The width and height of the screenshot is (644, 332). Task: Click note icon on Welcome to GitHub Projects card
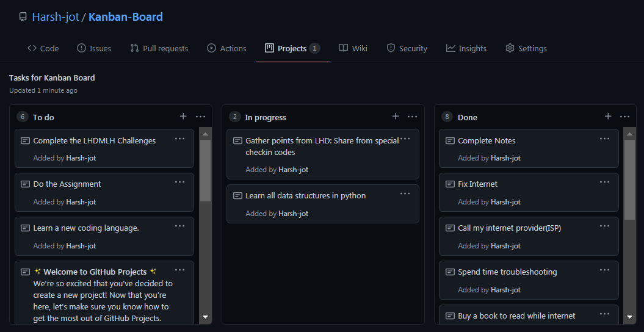coord(25,272)
